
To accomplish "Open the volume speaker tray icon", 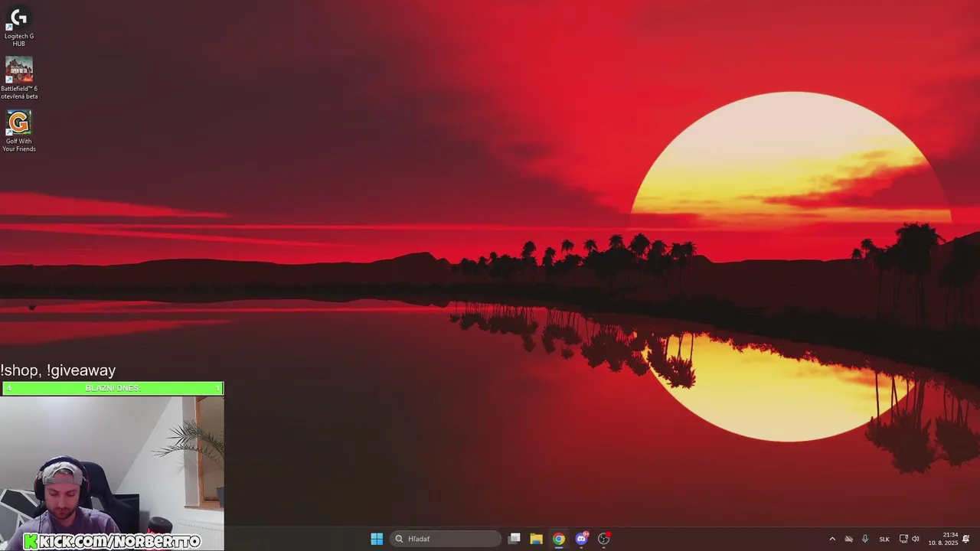I will coord(915,539).
